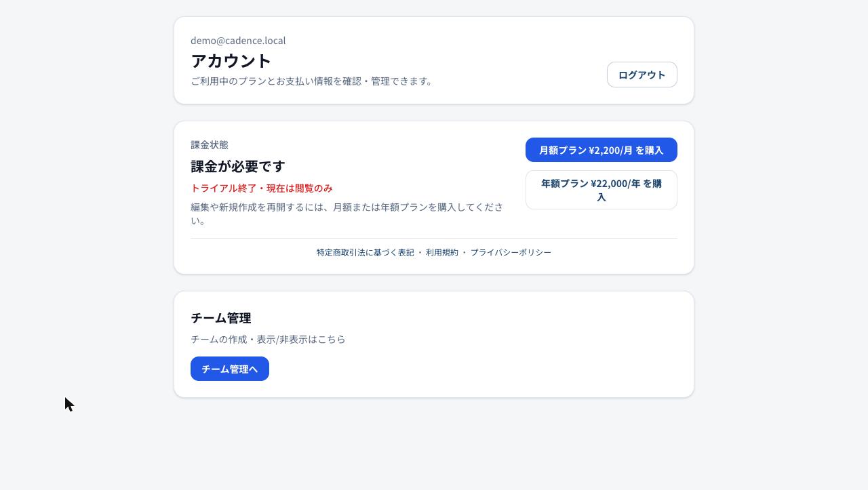The height and width of the screenshot is (490, 868).
Task: Select the 年額プラン ¥22,000/年 purchase button
Action: (601, 190)
